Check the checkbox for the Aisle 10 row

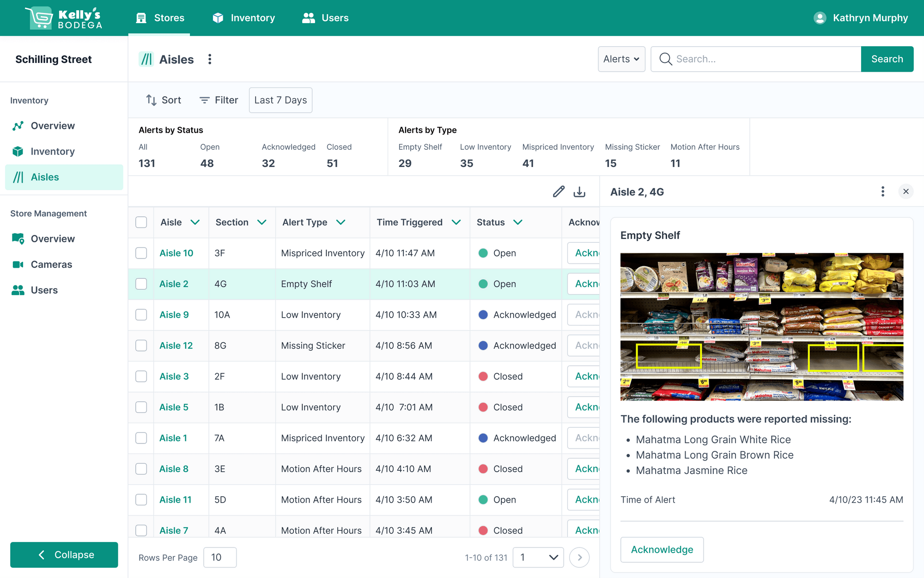pyautogui.click(x=141, y=253)
